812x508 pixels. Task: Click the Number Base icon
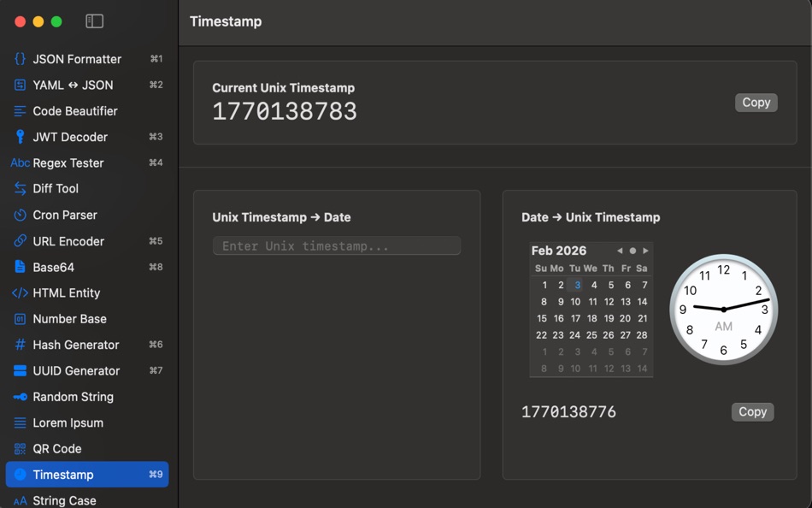(x=20, y=319)
